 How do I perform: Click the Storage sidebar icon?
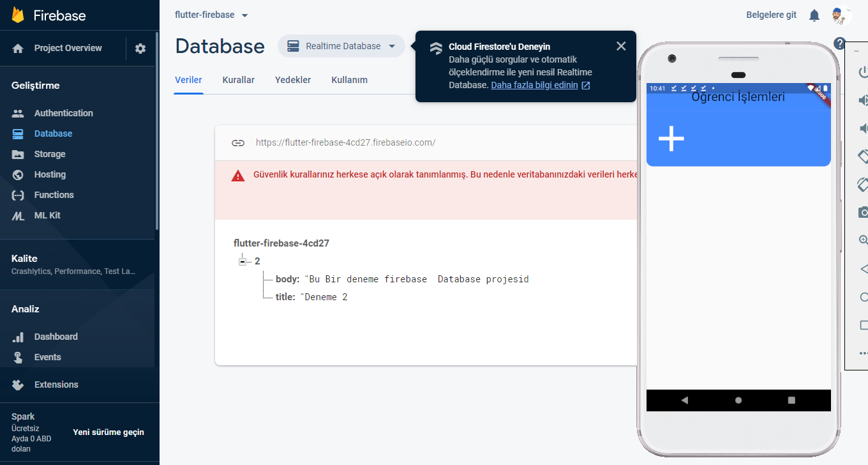[18, 155]
